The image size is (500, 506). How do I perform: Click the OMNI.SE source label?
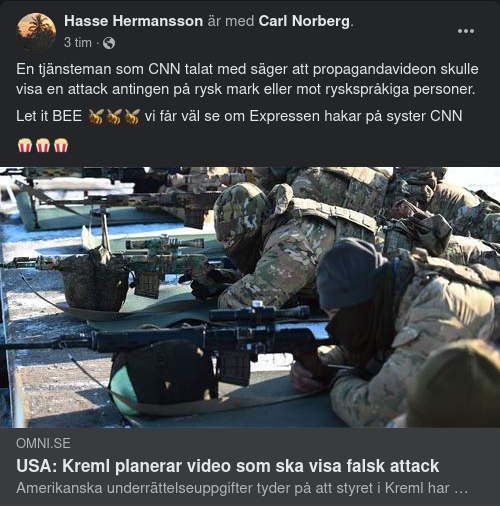43,443
